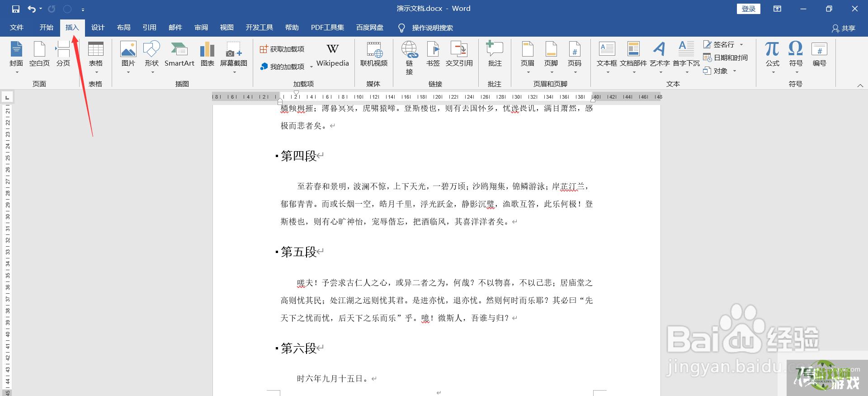Open the Page Number (页码) menu
The image size is (868, 396).
click(575, 57)
